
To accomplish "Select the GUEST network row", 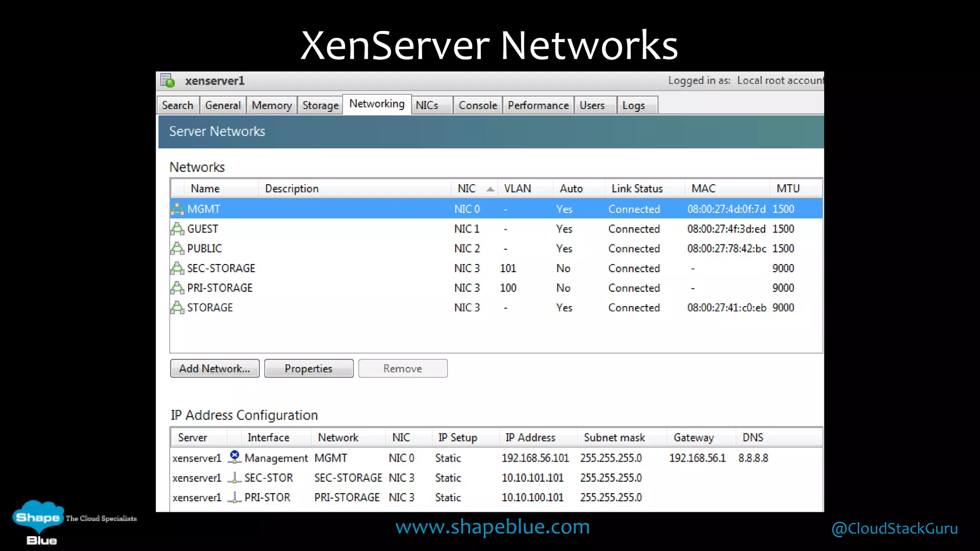I will click(496, 229).
